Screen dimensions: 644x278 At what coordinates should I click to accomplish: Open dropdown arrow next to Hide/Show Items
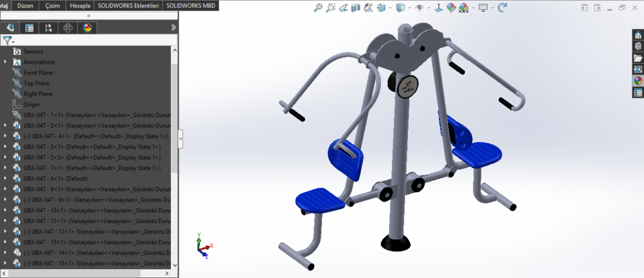[x=429, y=8]
